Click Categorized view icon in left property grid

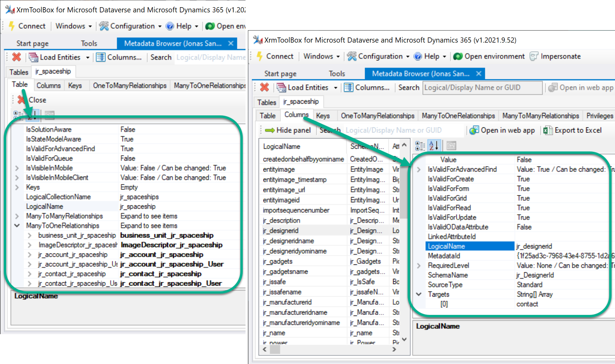click(x=18, y=115)
